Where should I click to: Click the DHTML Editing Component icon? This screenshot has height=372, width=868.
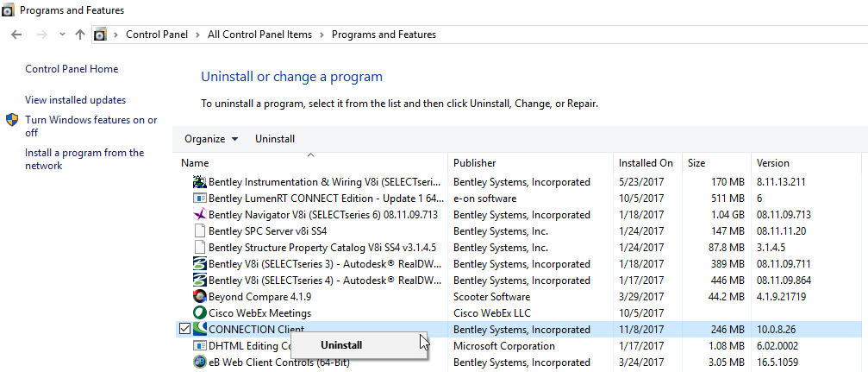click(199, 346)
